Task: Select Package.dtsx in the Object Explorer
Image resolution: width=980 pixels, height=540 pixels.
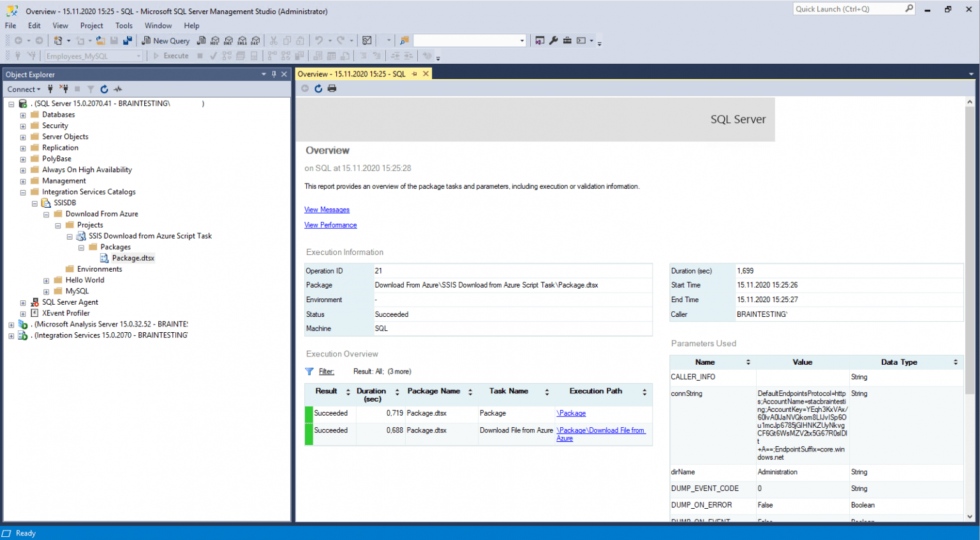Action: pyautogui.click(x=132, y=258)
